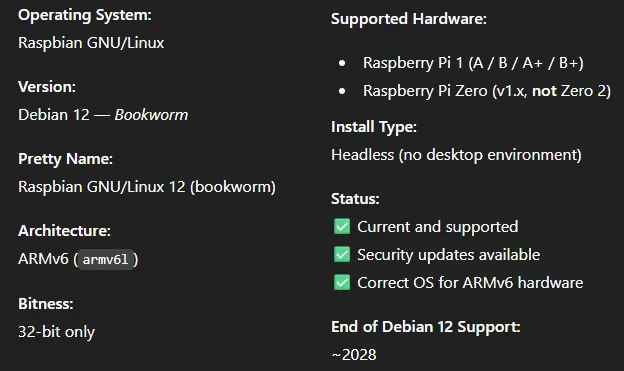The width and height of the screenshot is (624, 371).
Task: Click the Supported Hardware heading
Action: (x=409, y=19)
